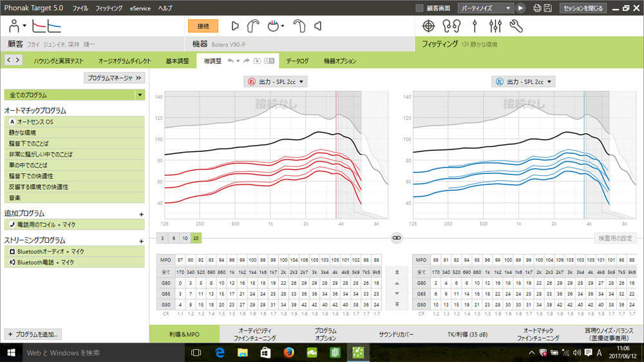Image resolution: width=644 pixels, height=362 pixels.
Task: Select the 3 curve step toggle
Action: point(163,238)
